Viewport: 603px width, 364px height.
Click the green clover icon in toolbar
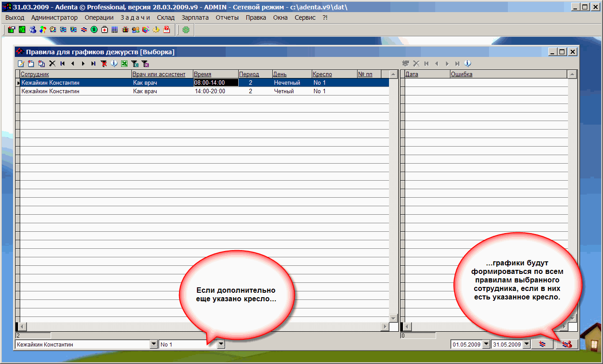pyautogui.click(x=186, y=30)
